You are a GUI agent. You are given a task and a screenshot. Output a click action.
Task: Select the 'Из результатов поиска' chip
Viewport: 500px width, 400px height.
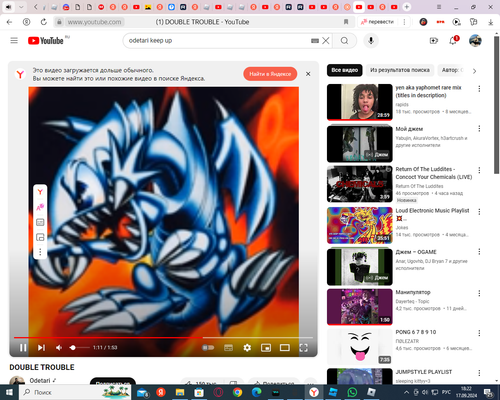click(400, 70)
